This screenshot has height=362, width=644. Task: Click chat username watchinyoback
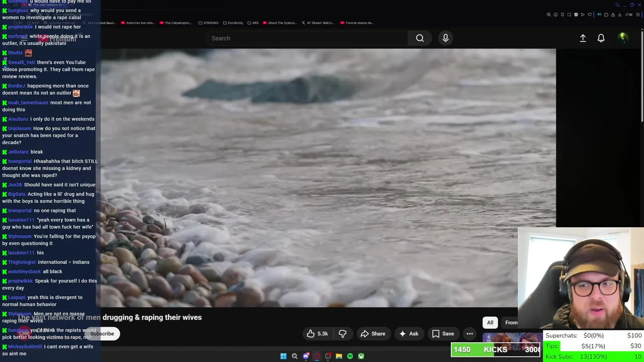tap(24, 271)
